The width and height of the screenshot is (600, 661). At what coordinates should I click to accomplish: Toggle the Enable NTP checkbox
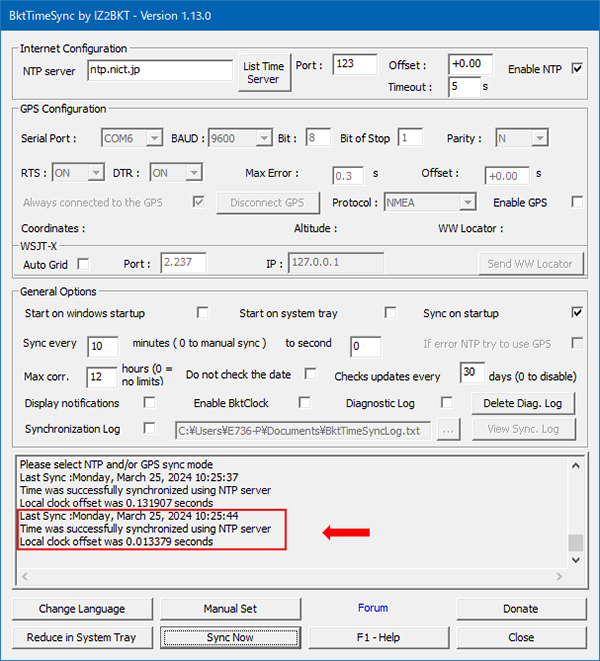tap(577, 68)
